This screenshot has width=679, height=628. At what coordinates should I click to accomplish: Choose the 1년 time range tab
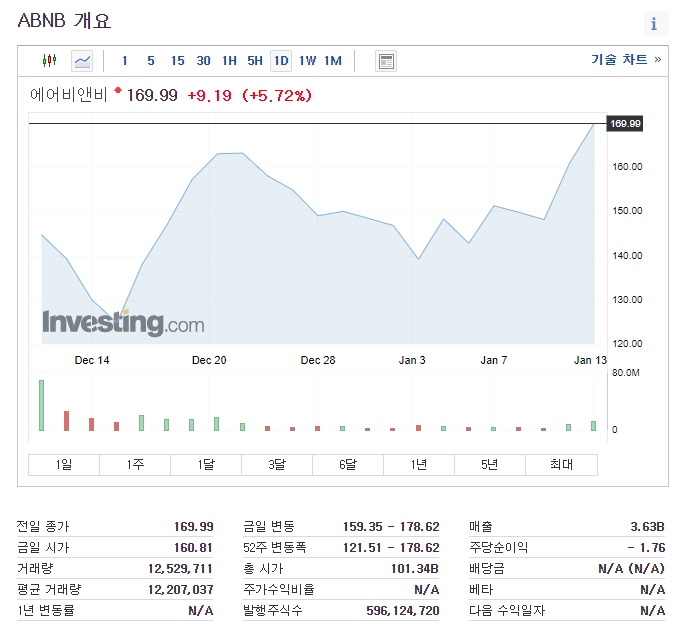(419, 465)
